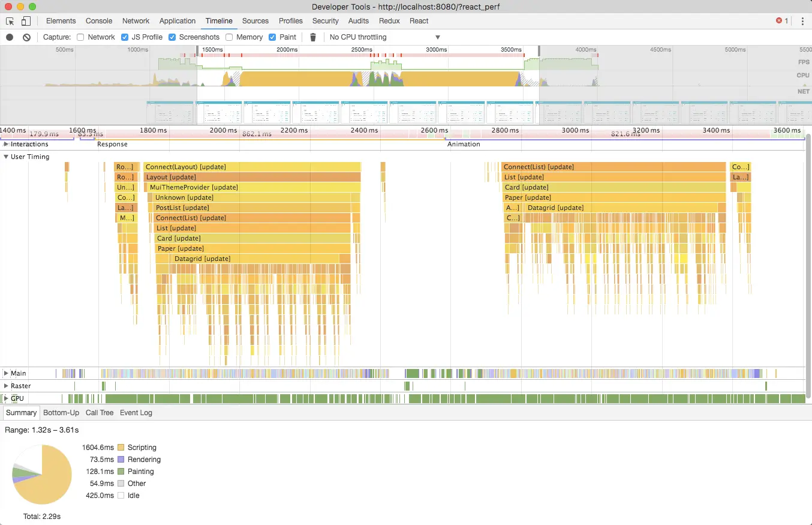812x525 pixels.
Task: Enable the Memory capture checkbox
Action: [x=228, y=37]
